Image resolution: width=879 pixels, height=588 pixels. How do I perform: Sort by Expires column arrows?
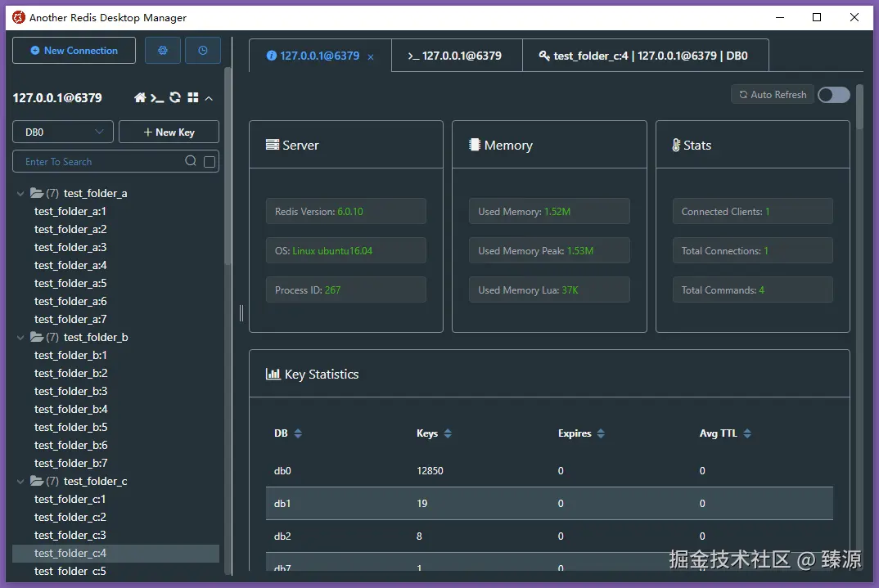point(601,433)
